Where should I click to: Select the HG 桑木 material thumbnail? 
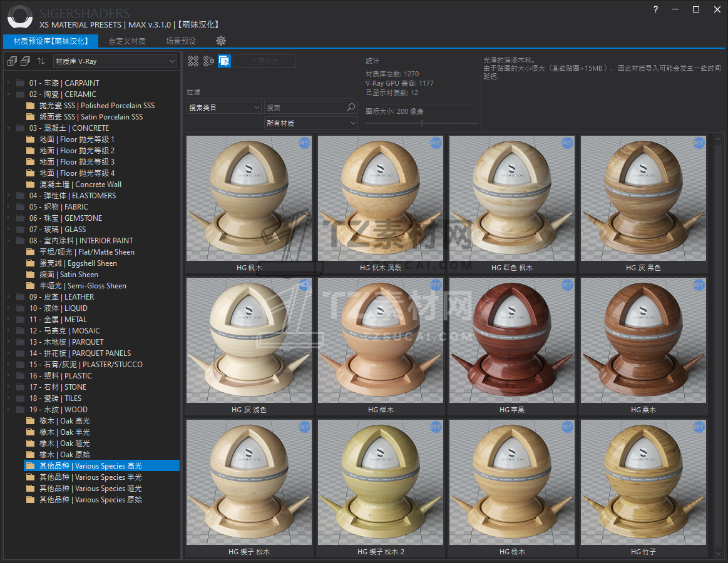(x=643, y=340)
